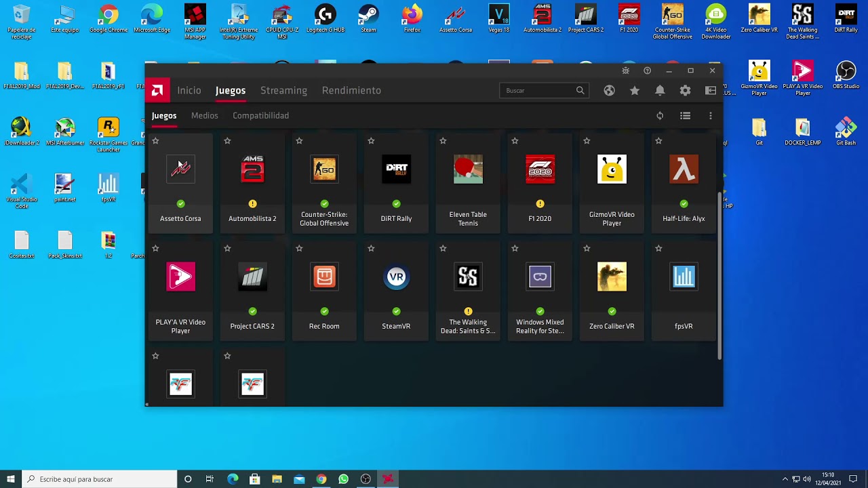Open the F1 2020 game tile
868x488 pixels.
540,182
